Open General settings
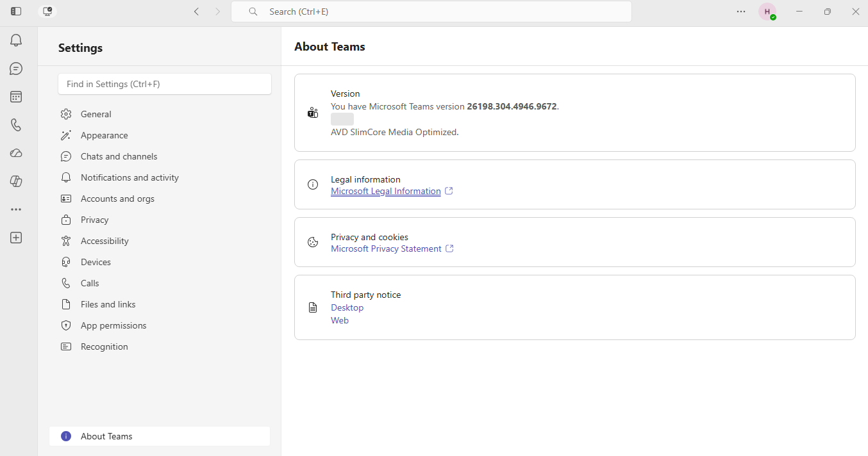 click(x=160, y=114)
